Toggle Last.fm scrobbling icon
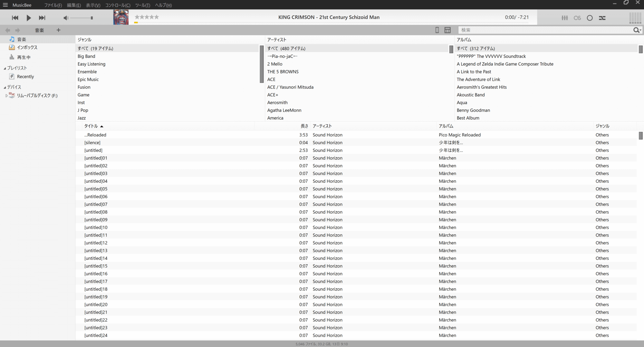The image size is (644, 347). tap(577, 18)
